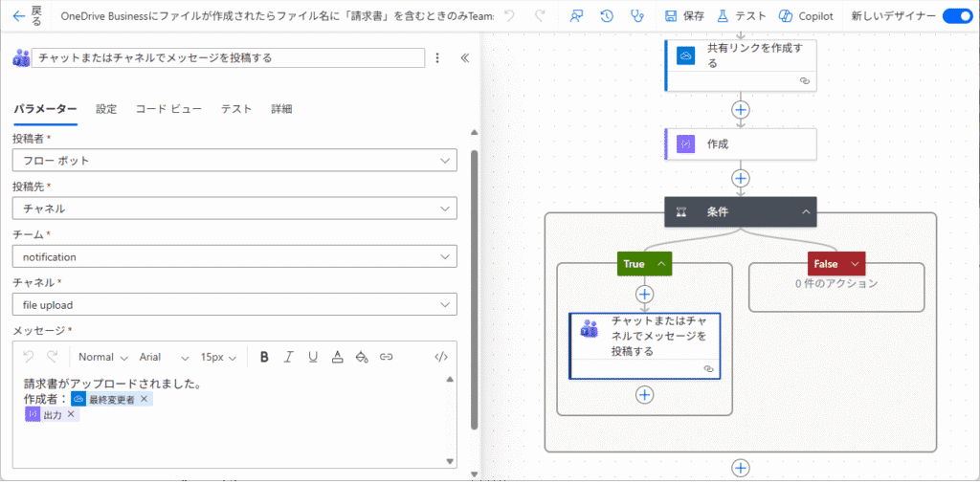980x484 pixels.
Task: Toggle bold formatting in message editor
Action: tap(264, 357)
